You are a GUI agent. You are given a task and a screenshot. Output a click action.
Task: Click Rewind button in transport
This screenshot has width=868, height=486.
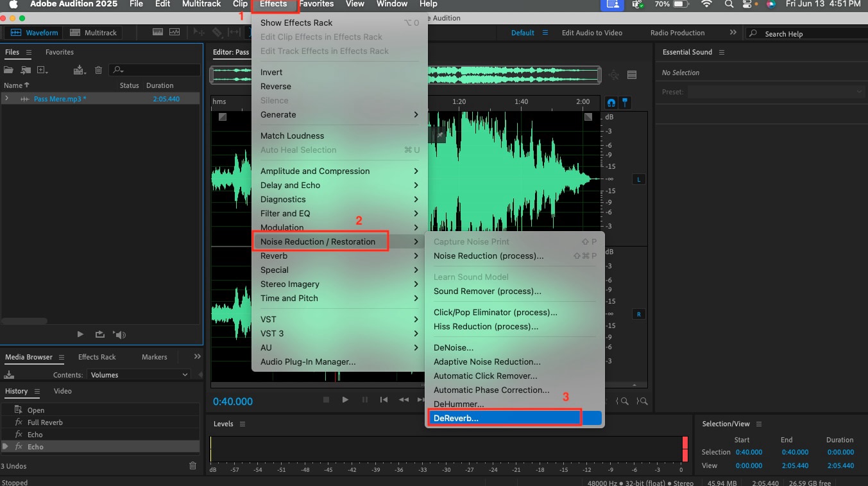(x=404, y=399)
